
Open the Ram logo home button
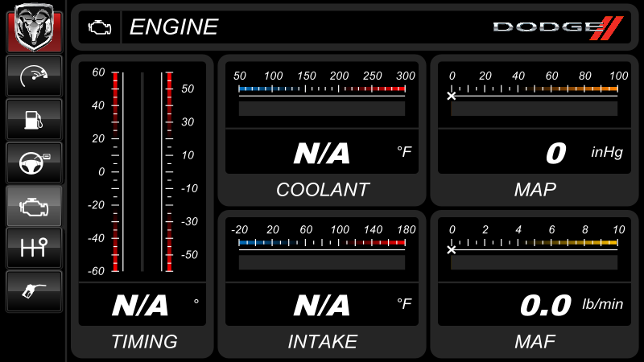pyautogui.click(x=34, y=27)
